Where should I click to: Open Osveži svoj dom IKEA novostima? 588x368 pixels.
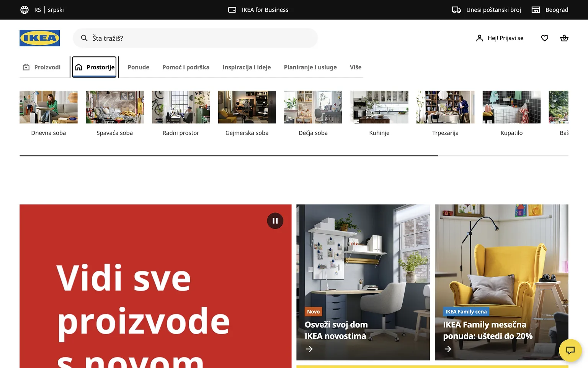[x=363, y=282]
